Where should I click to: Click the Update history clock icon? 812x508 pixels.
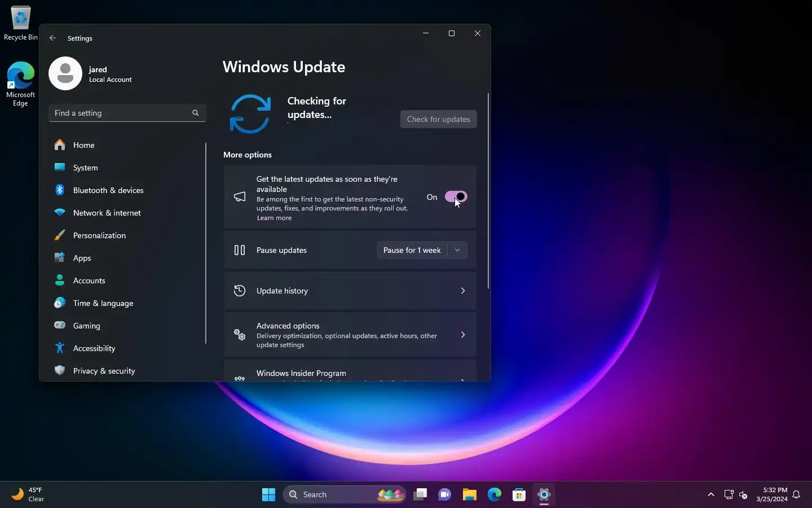[x=240, y=291]
